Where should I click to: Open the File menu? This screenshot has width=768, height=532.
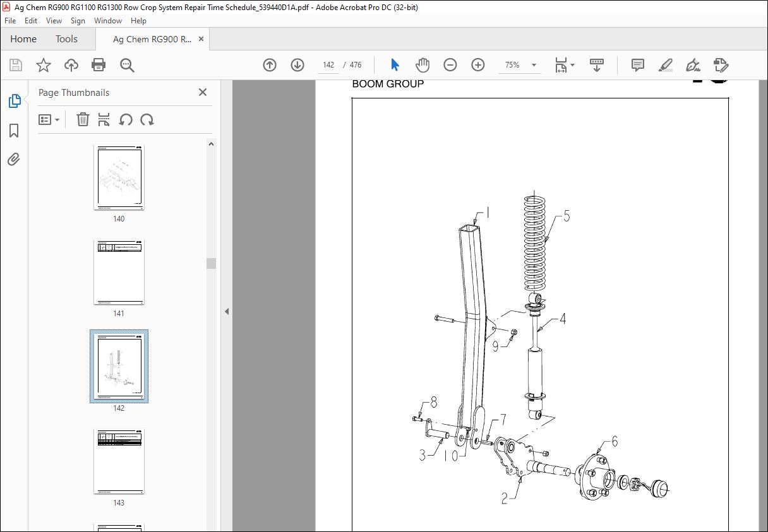(10, 21)
